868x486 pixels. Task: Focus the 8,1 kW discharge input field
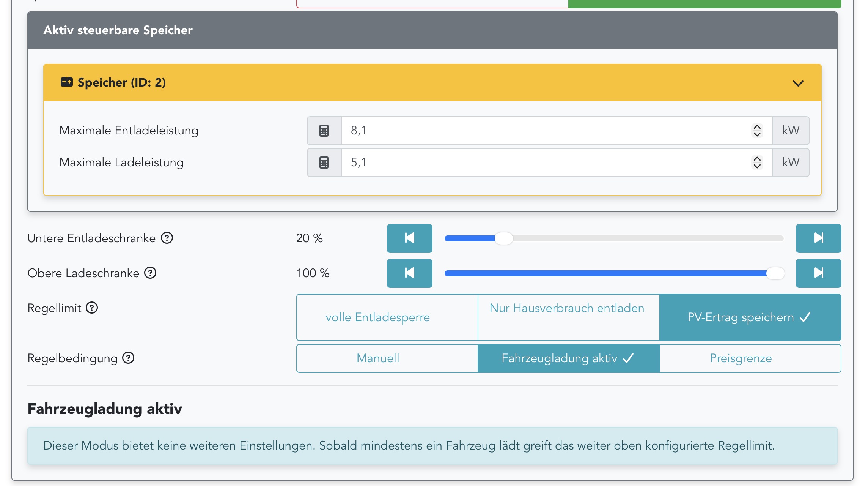coord(542,131)
